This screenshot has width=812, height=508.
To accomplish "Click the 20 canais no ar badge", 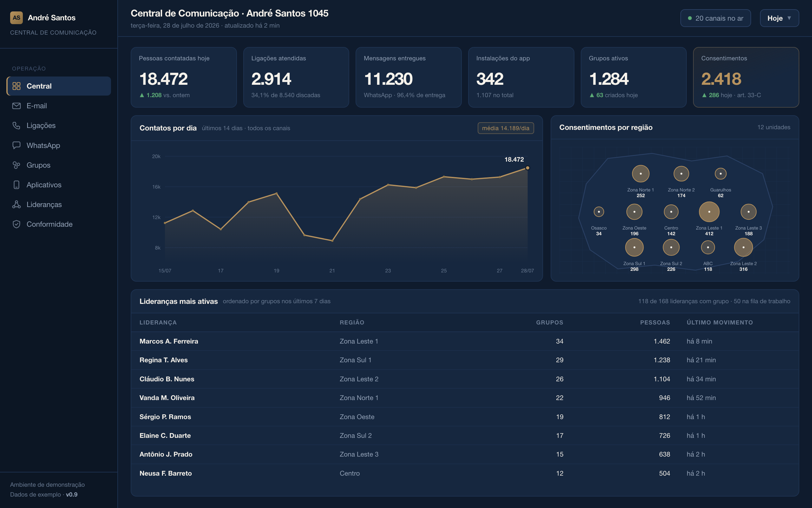I will point(715,18).
